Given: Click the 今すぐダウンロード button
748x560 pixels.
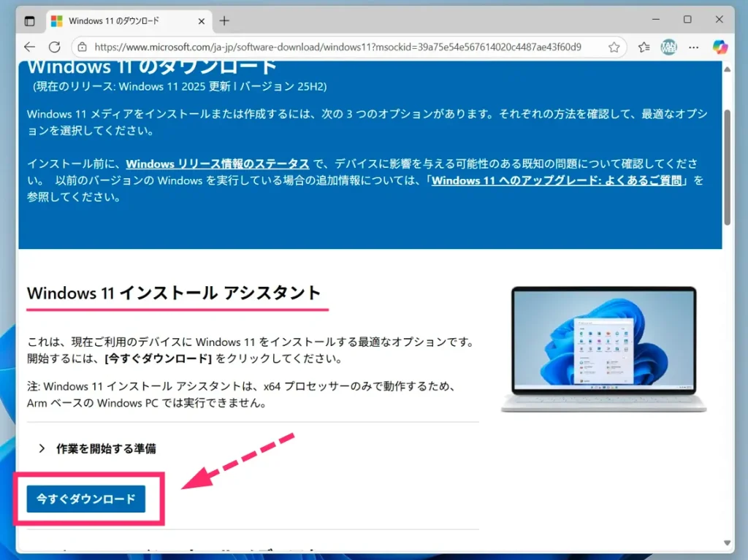Looking at the screenshot, I should click(x=86, y=499).
